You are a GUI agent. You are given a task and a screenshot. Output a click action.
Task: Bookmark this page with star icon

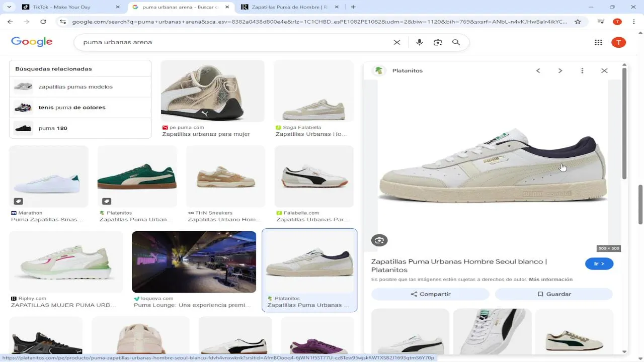578,22
